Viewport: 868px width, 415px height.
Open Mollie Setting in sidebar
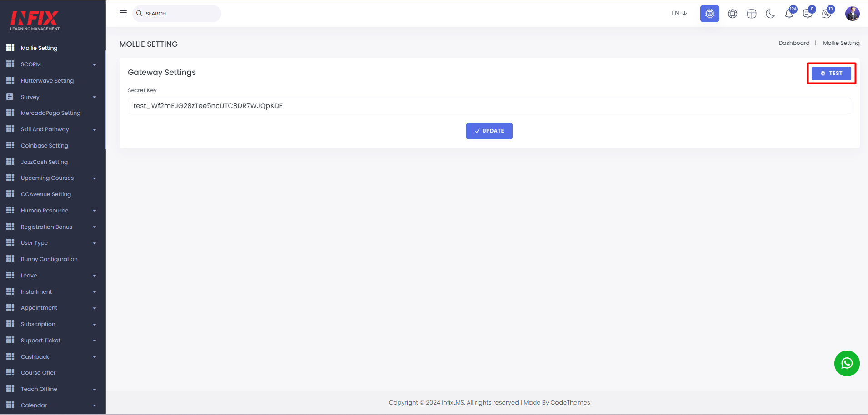point(39,48)
